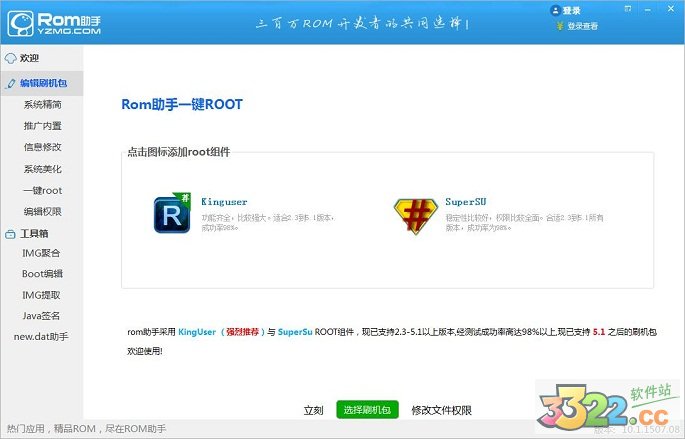Click the Rom助手 logo icon
685x439 pixels.
[21, 24]
